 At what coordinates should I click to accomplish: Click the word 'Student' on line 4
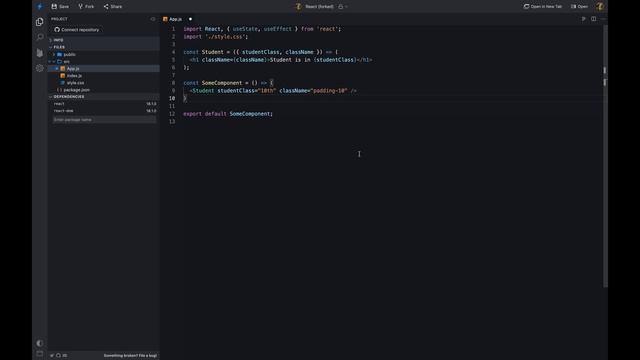pos(213,52)
